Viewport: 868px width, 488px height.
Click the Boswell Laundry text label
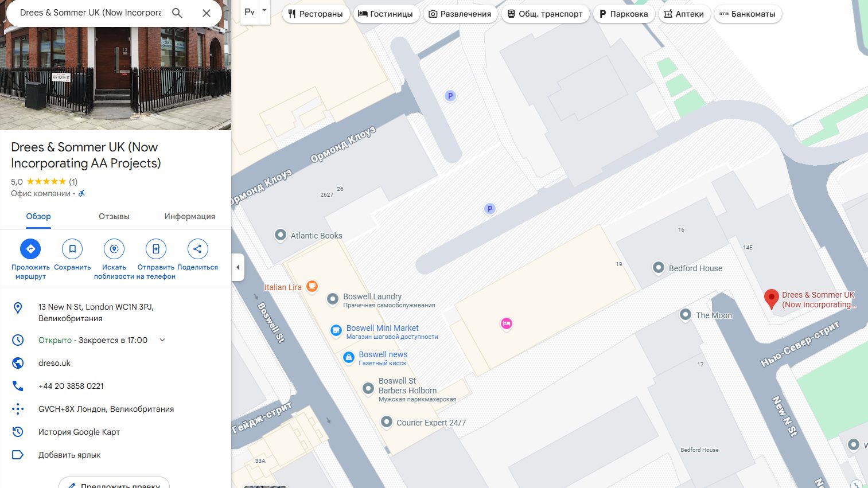point(372,296)
